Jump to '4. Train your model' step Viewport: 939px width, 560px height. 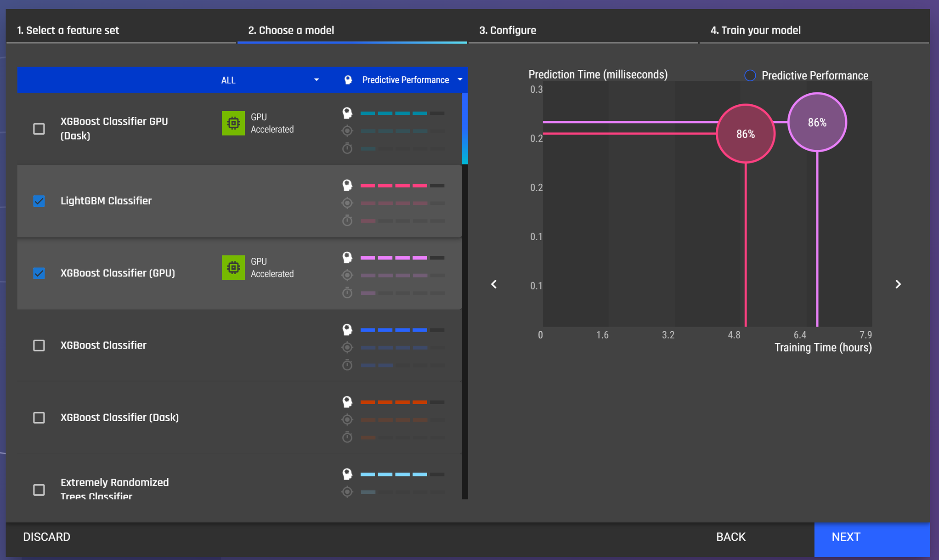[756, 30]
